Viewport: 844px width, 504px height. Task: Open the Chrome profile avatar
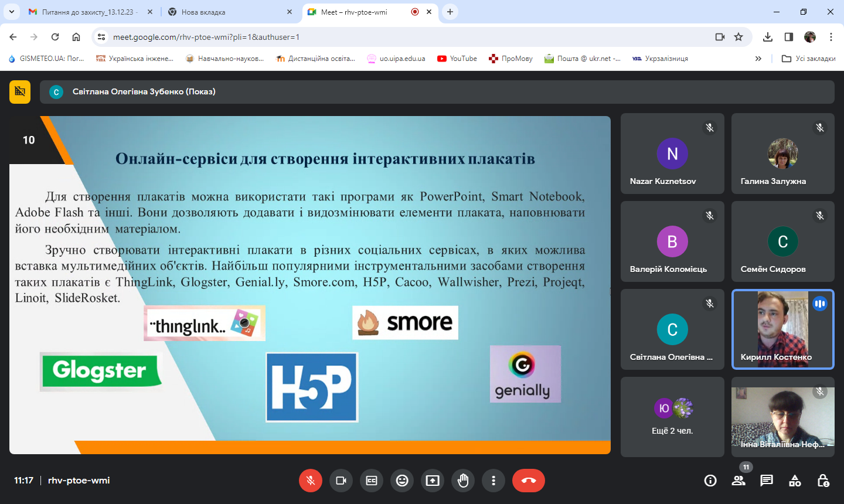(810, 37)
